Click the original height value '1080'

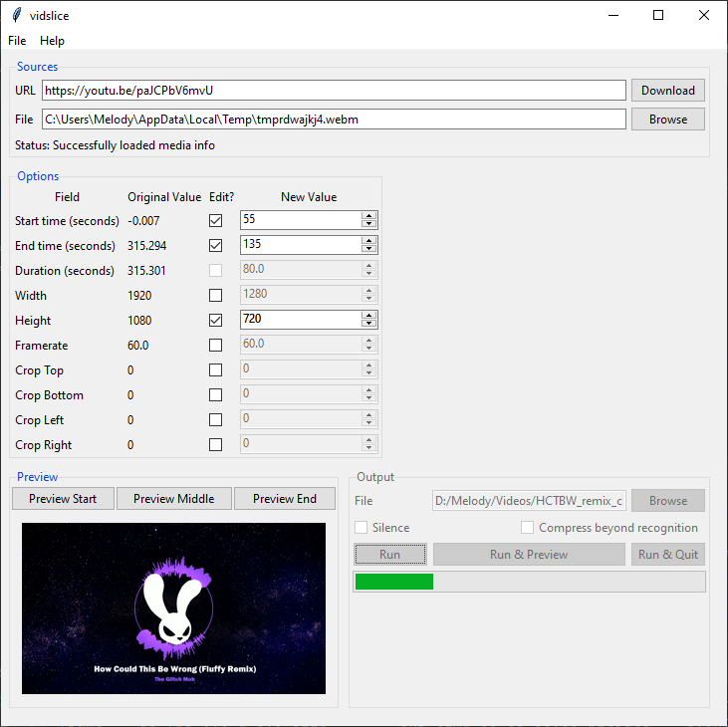tap(139, 321)
